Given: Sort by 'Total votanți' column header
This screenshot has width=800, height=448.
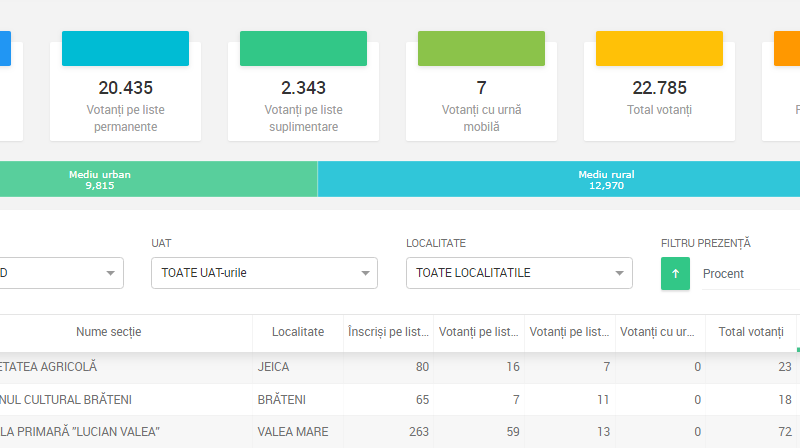Looking at the screenshot, I should tap(750, 332).
